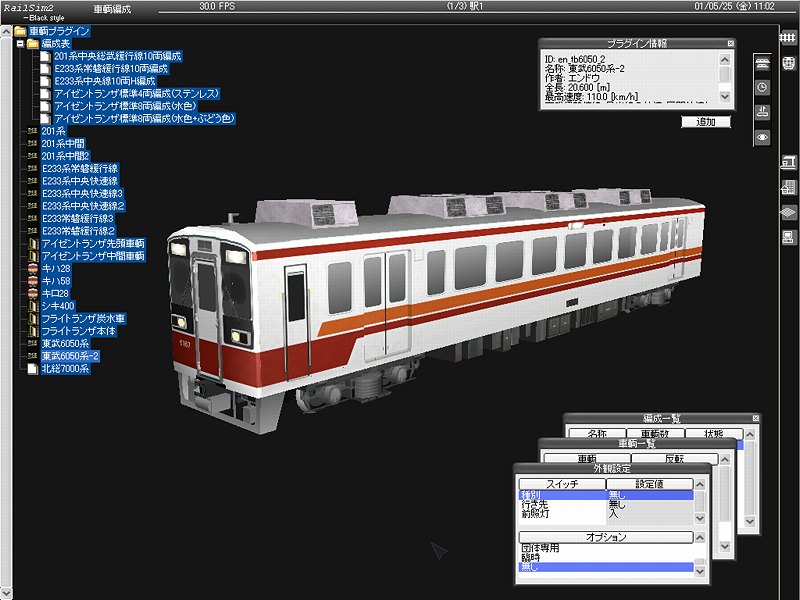Collapse the tree panel with top arrow
This screenshot has height=600, width=800.
pos(8,32)
